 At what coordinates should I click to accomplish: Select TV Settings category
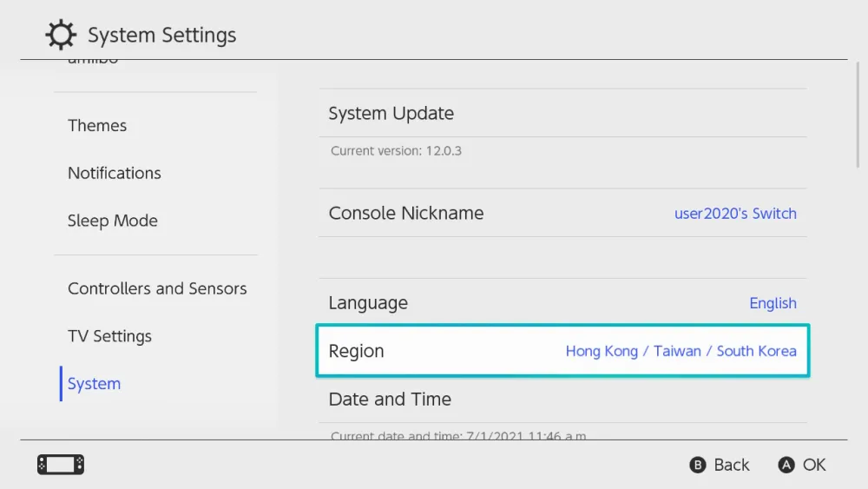click(x=109, y=336)
